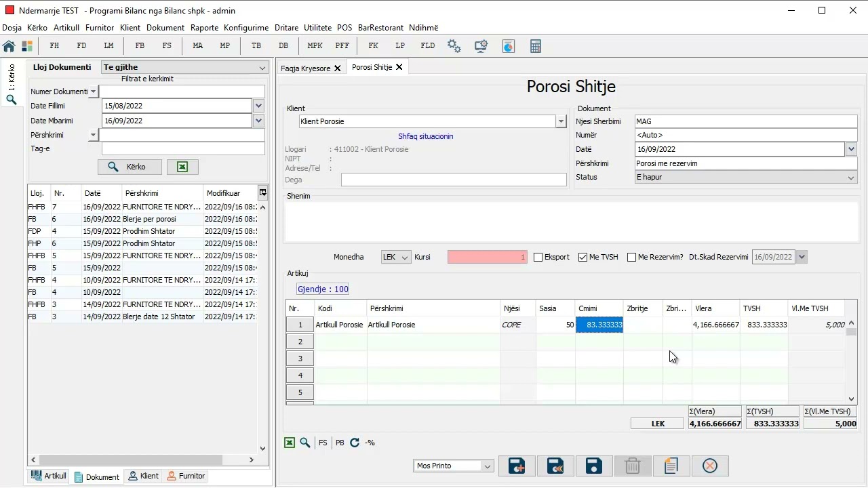Open the DB toolbar shortcut
Screen dimensions: 868x488
pos(283,46)
